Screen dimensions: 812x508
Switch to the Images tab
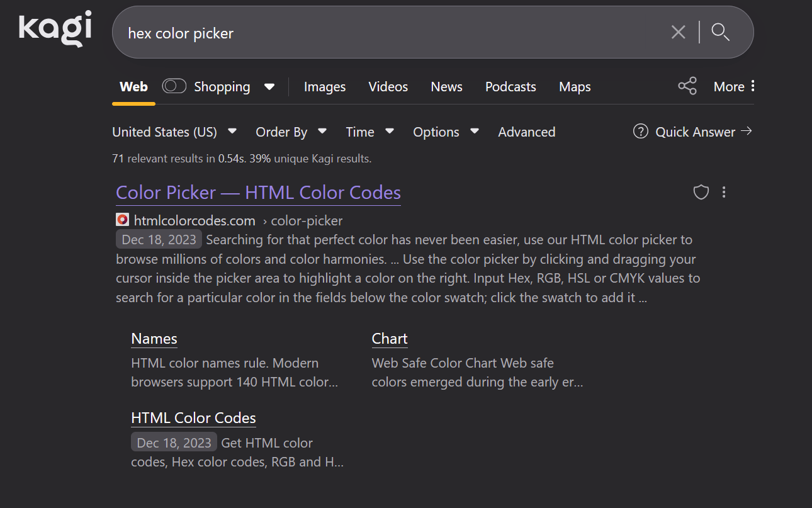pos(325,87)
